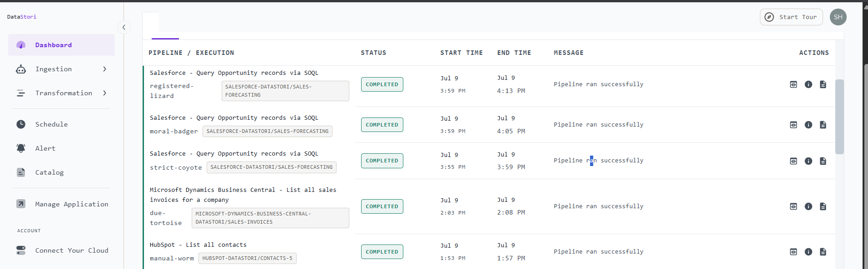Click the Ingestion robot icon
Image resolution: width=868 pixels, height=269 pixels.
[21, 69]
